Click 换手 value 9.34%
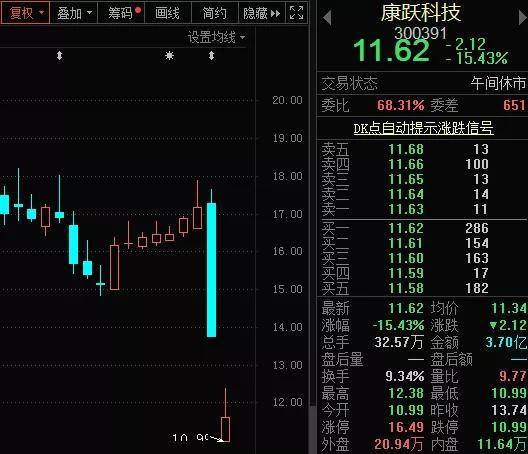Image resolution: width=528 pixels, height=454 pixels. tap(404, 376)
